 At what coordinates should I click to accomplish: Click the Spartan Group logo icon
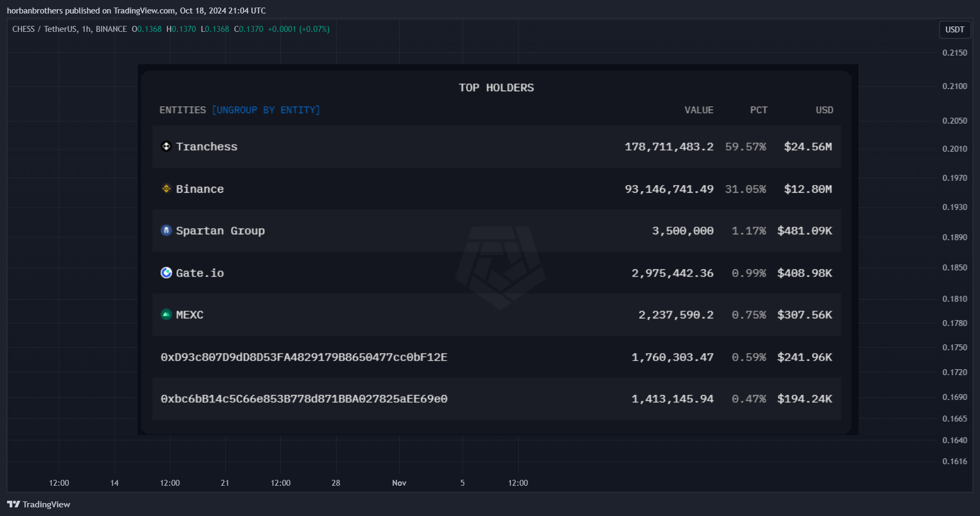(166, 230)
